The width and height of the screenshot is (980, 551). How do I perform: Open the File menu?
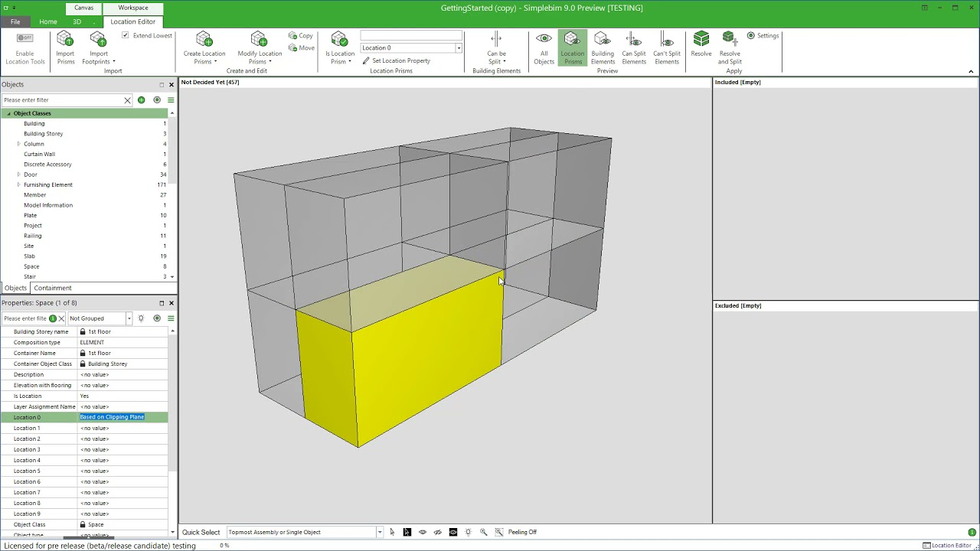(15, 21)
